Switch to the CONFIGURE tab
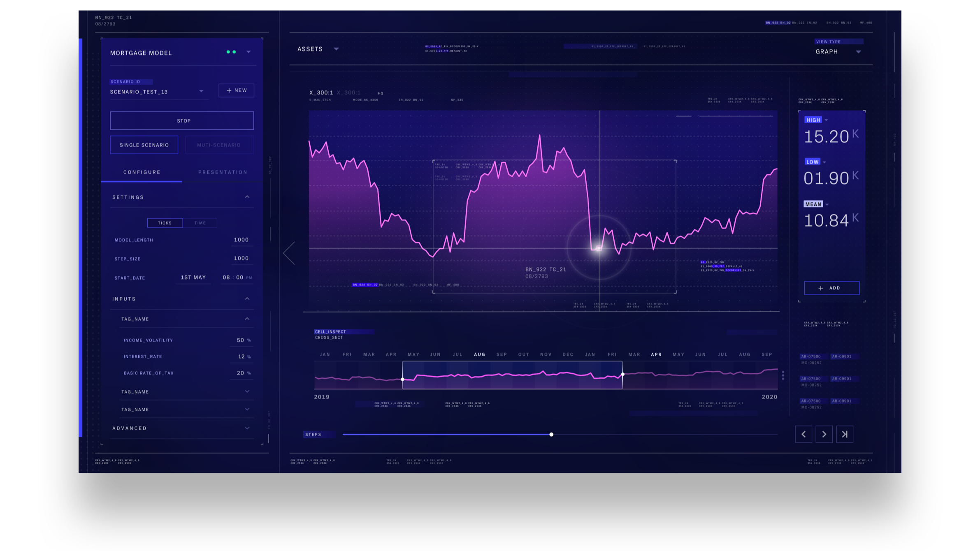980x551 pixels. 142,172
